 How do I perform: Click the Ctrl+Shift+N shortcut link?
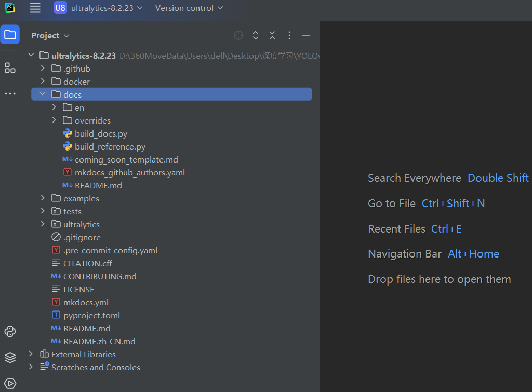453,204
